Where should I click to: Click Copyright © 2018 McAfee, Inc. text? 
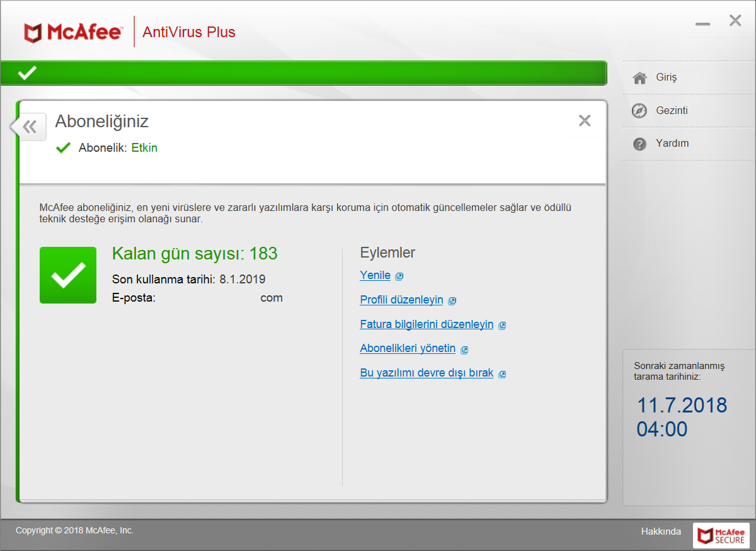[x=75, y=531]
